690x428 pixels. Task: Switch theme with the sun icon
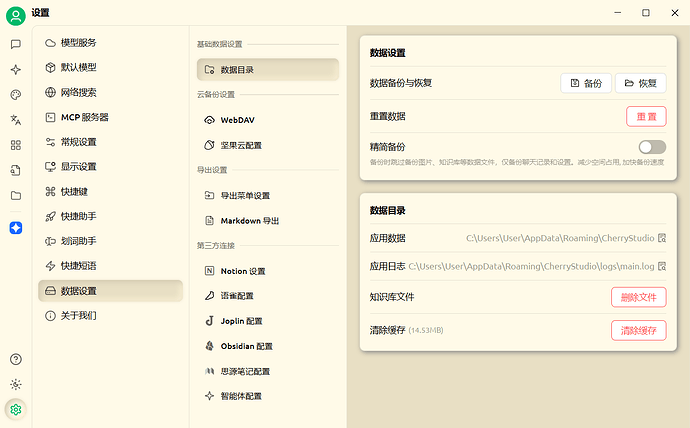[x=15, y=384]
